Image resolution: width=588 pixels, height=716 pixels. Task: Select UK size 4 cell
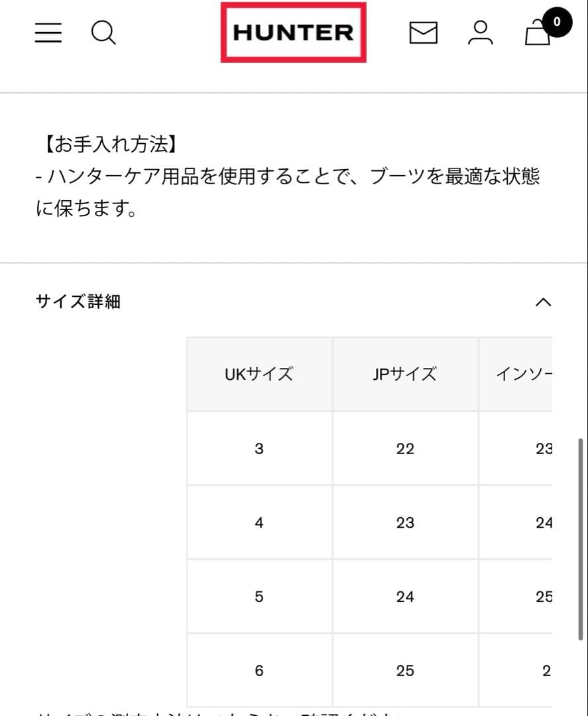click(259, 523)
